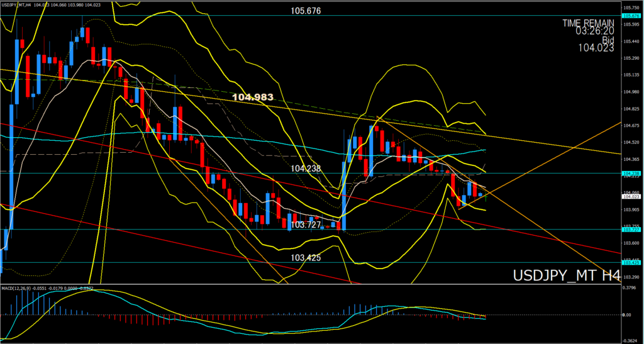Click 105.595 on the price axis

(x=631, y=25)
